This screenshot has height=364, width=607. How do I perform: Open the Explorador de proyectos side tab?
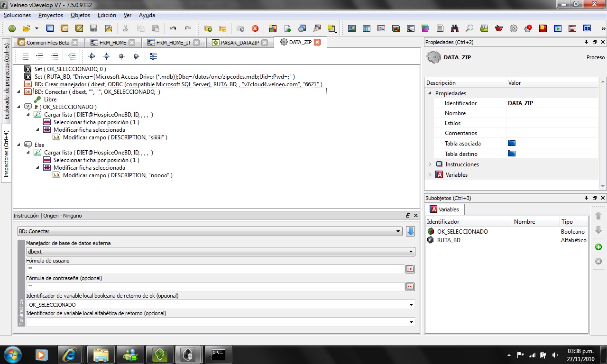7,82
